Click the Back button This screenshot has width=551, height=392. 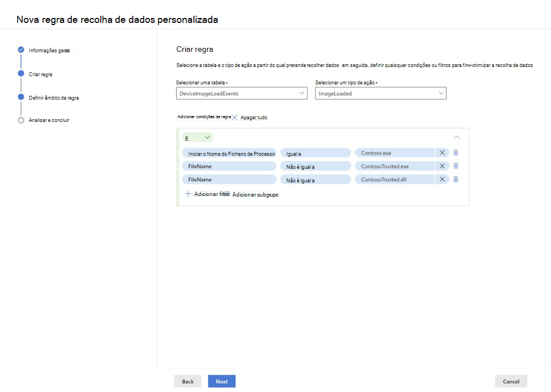click(188, 381)
